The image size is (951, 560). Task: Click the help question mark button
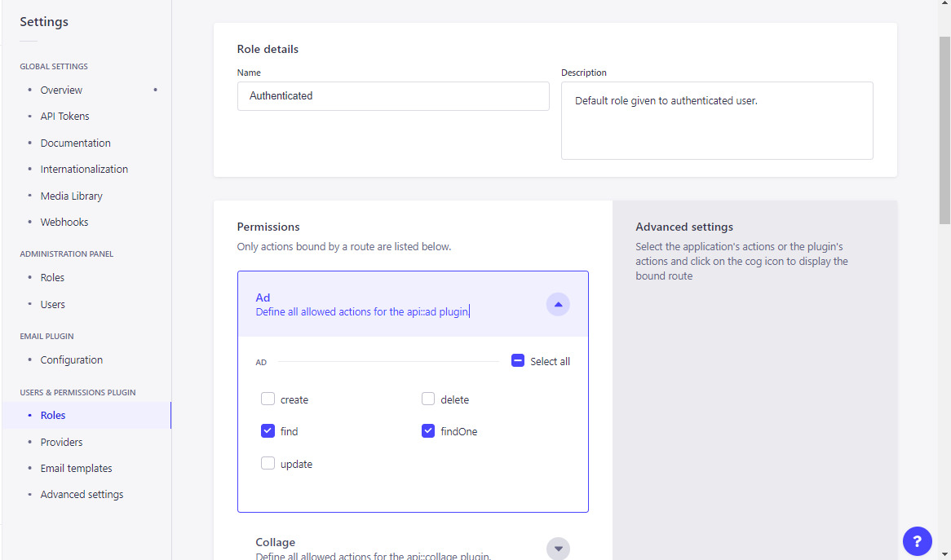(917, 540)
